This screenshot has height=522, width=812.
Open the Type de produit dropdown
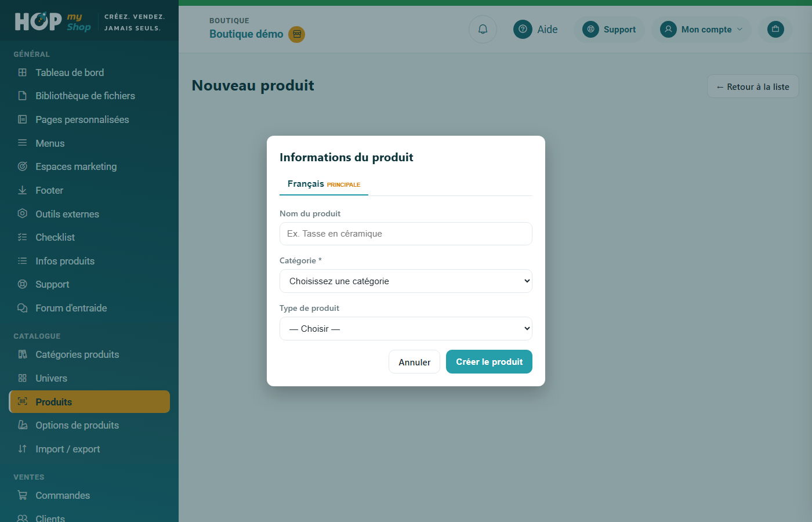406,329
